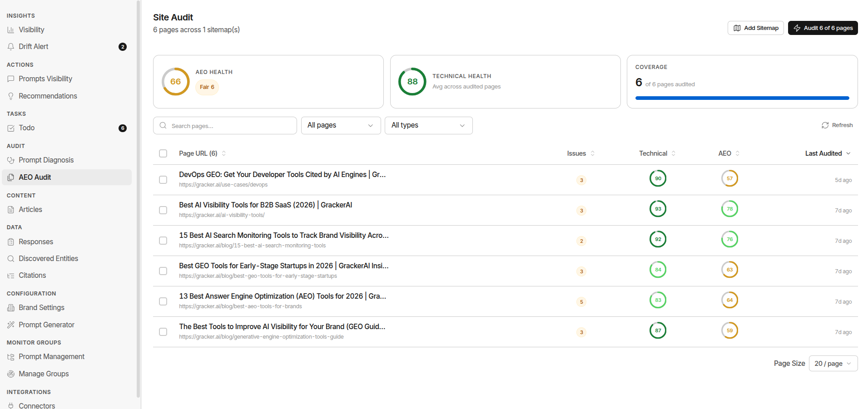This screenshot has height=409, width=868.
Task: Click the Coverage blue progress bar
Action: point(742,98)
